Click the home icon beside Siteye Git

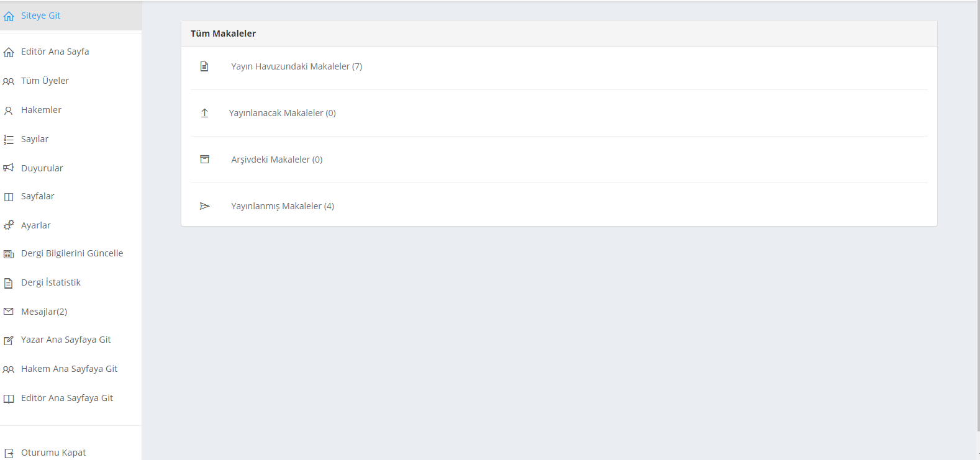pyautogui.click(x=9, y=16)
